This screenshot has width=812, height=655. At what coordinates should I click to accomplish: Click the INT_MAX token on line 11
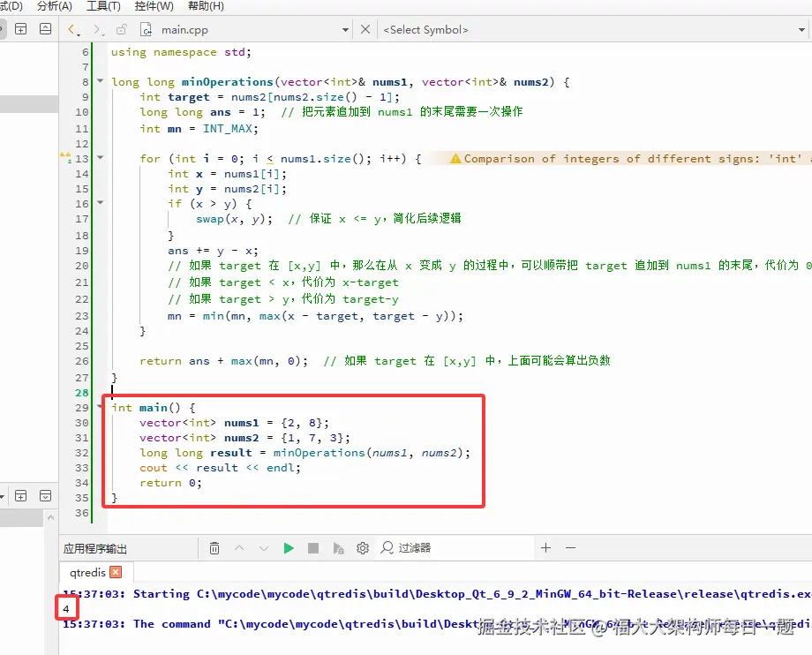[x=228, y=128]
